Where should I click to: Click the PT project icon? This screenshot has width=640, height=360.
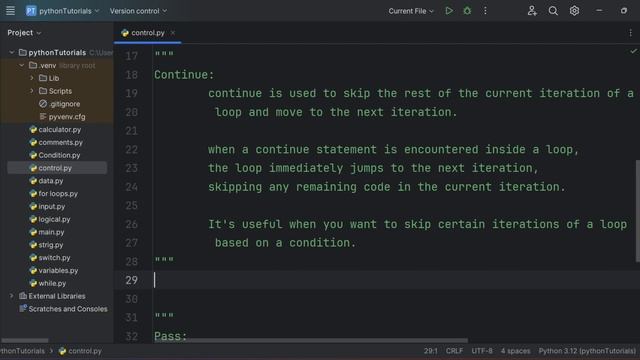31,11
